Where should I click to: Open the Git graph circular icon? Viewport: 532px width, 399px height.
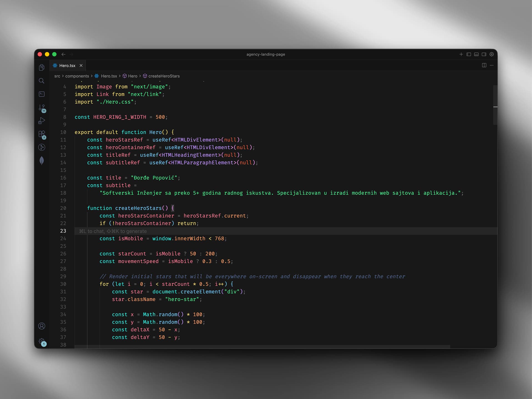tap(42, 147)
